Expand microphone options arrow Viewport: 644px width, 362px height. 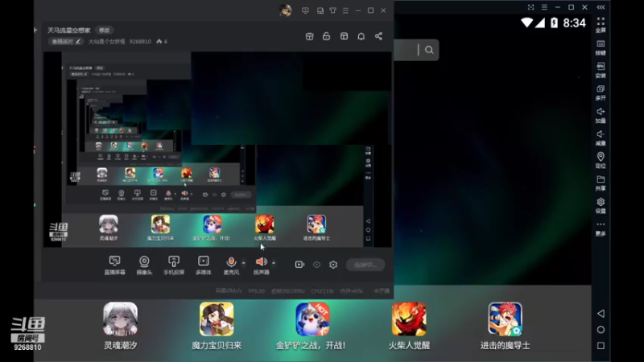pyautogui.click(x=244, y=263)
